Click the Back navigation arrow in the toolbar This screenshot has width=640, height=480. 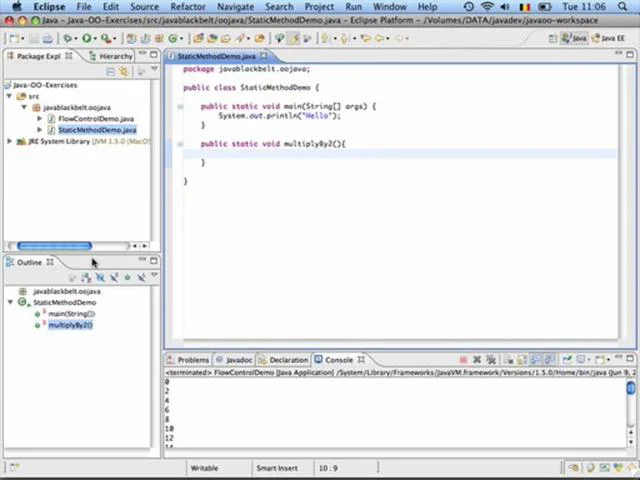pyautogui.click(x=379, y=38)
